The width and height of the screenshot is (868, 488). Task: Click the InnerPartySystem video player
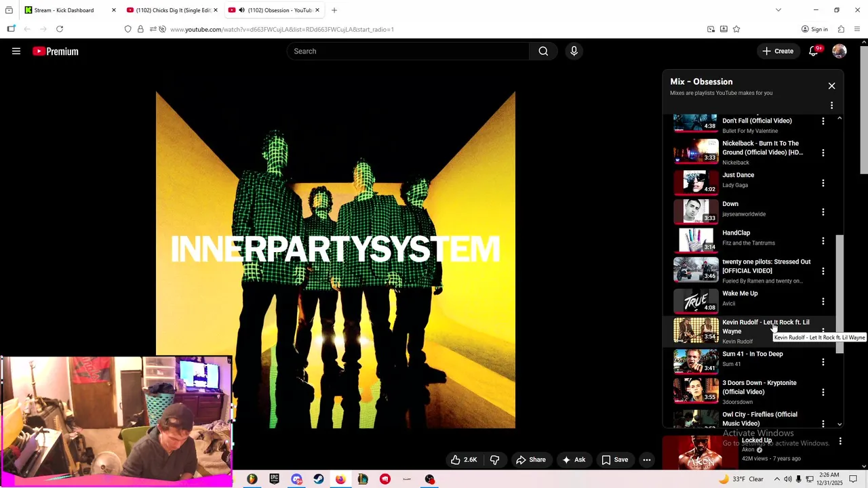(336, 260)
